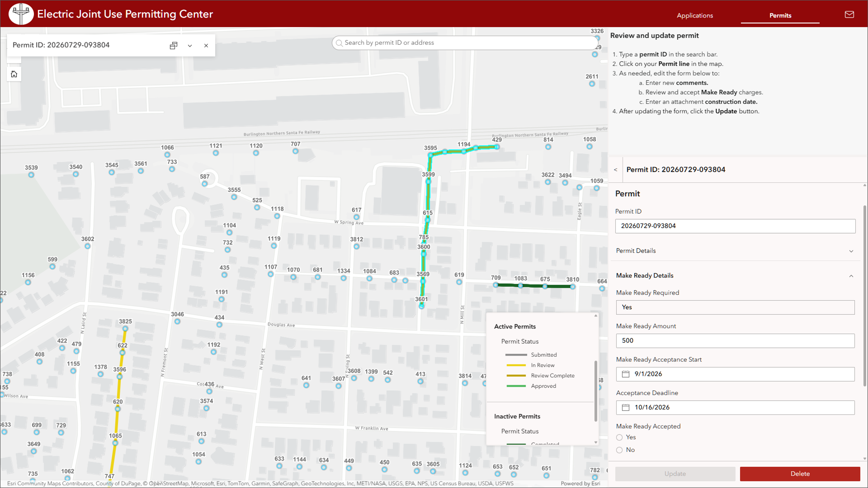This screenshot has height=488, width=868.
Task: Click the Approved legend swatch
Action: coord(516,386)
